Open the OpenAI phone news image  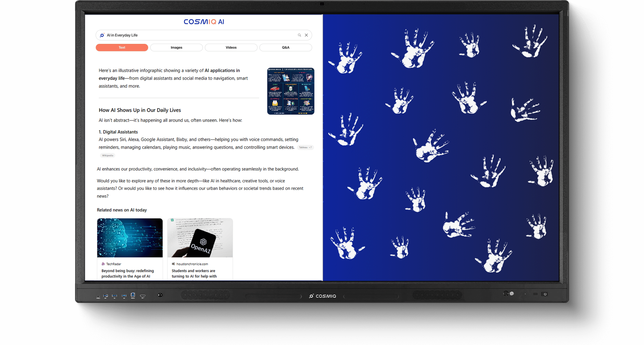(200, 238)
